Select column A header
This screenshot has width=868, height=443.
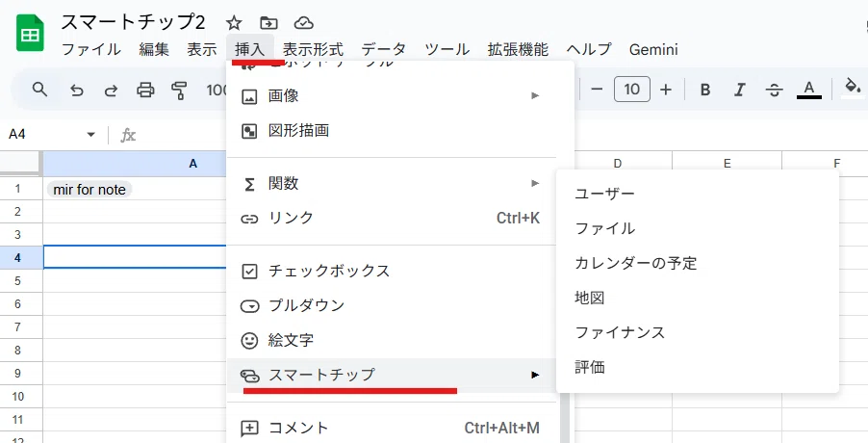[135, 164]
